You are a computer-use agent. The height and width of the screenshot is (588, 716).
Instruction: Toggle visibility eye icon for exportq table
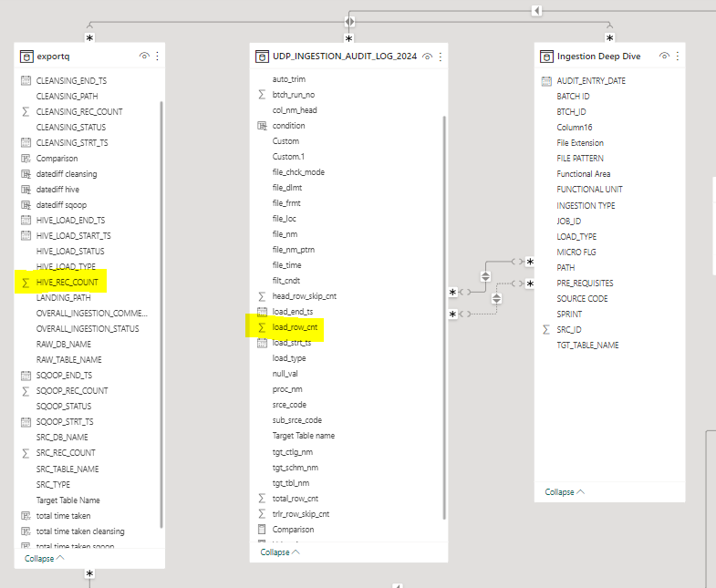(x=144, y=56)
